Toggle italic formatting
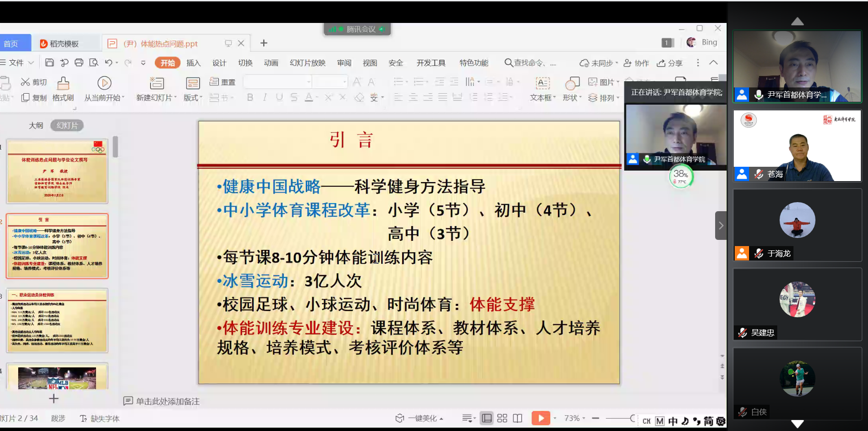The image size is (868, 431). tap(264, 97)
